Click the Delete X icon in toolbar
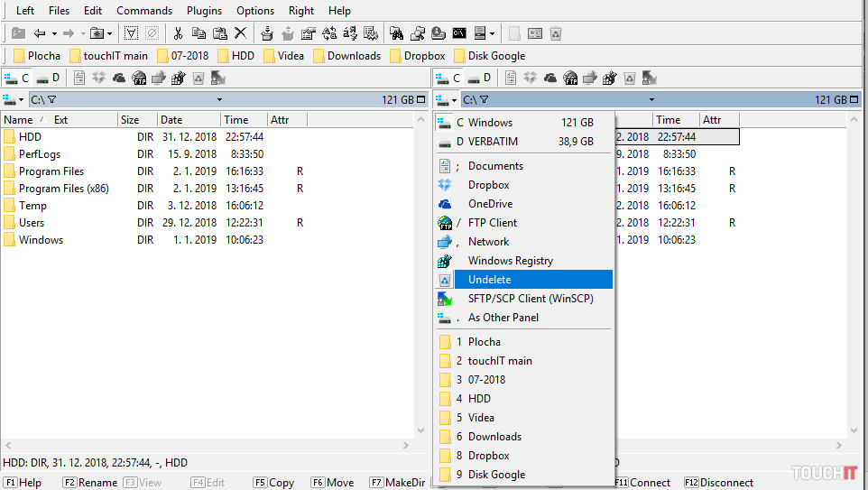Viewport: 868px width, 490px height. [241, 33]
